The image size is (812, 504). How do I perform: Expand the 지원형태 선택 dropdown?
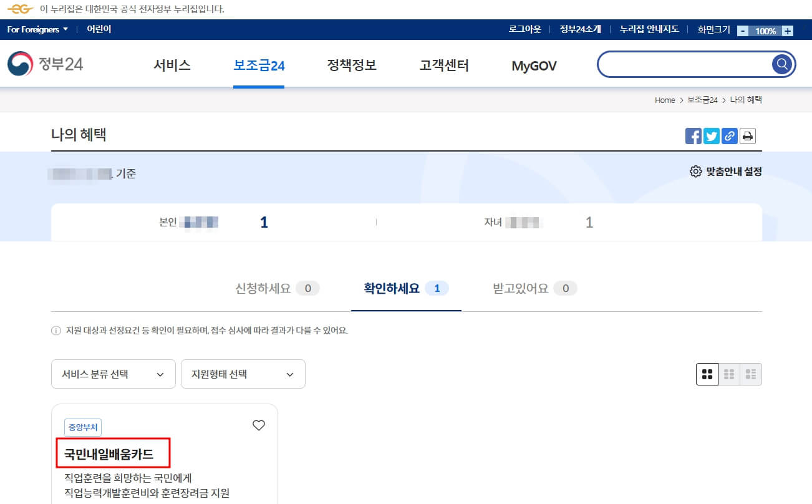coord(243,374)
